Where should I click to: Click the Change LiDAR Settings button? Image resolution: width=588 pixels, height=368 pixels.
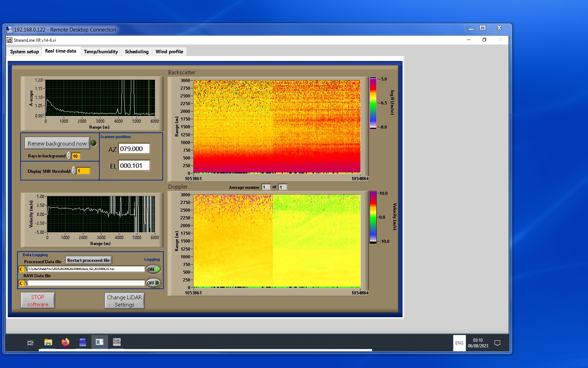point(124,301)
